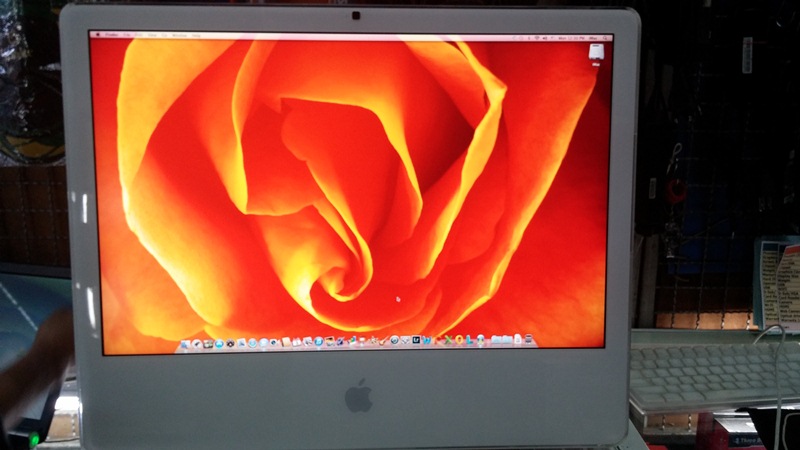Open the iMac user account menu

593,38
